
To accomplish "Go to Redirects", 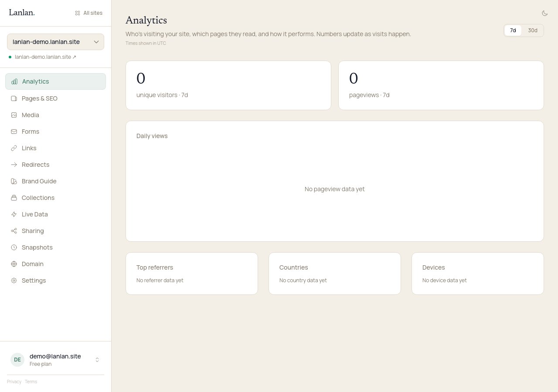I will coord(55,165).
